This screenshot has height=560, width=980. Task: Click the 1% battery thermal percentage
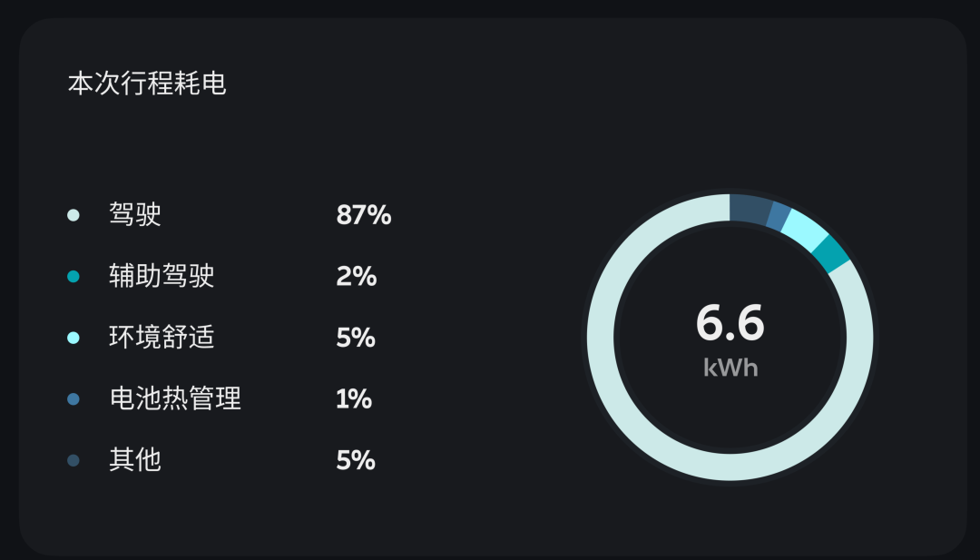[x=354, y=398]
